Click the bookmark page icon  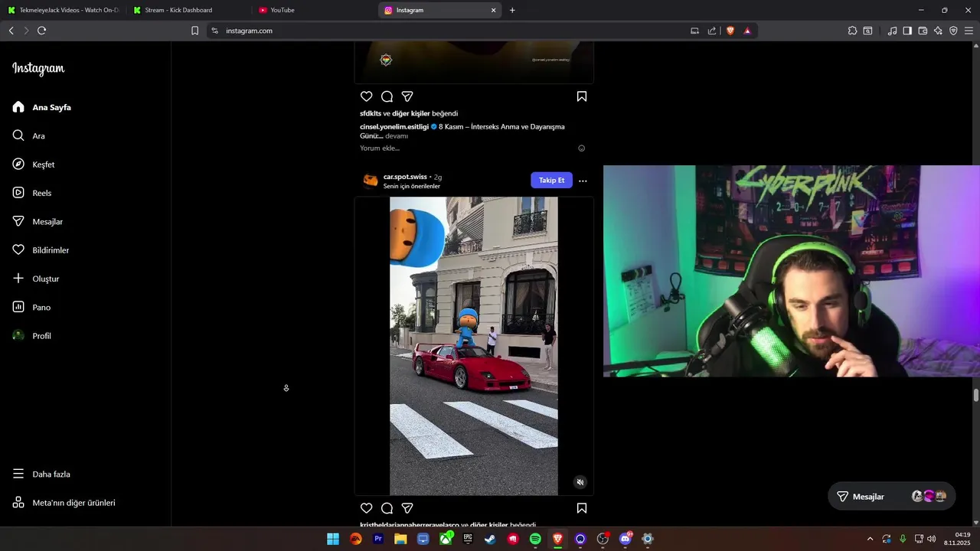(x=194, y=31)
